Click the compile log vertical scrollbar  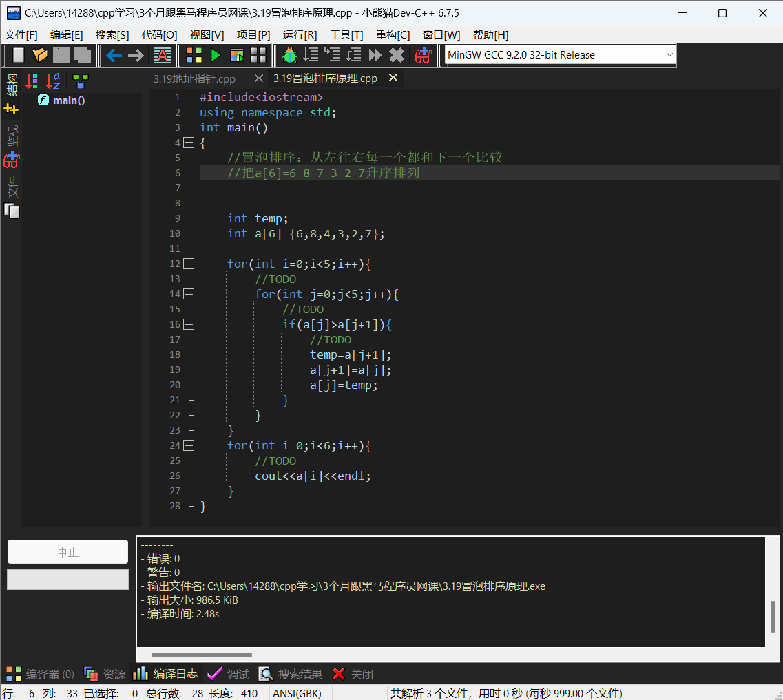(773, 616)
